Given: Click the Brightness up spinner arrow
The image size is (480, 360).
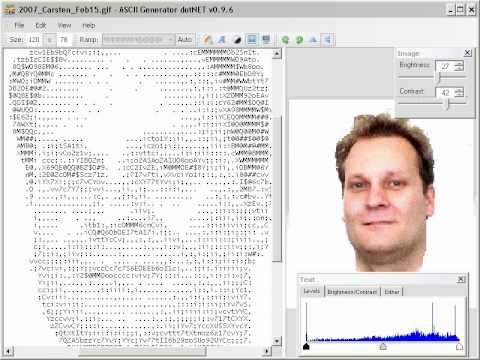Looking at the screenshot, I should point(459,64).
